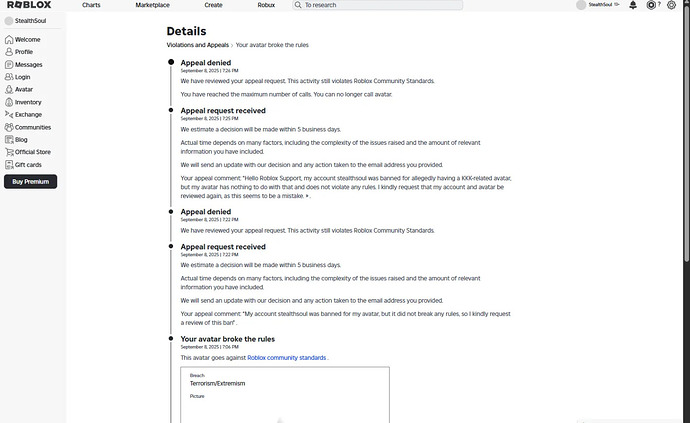Select Marketplace in the top navigation
This screenshot has height=423, width=690.
[152, 5]
